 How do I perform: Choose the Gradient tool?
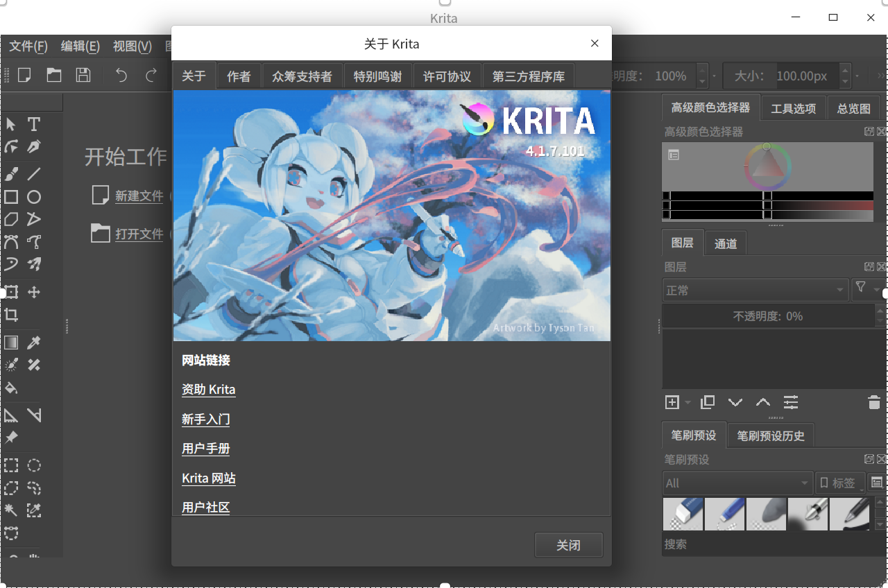coord(11,343)
